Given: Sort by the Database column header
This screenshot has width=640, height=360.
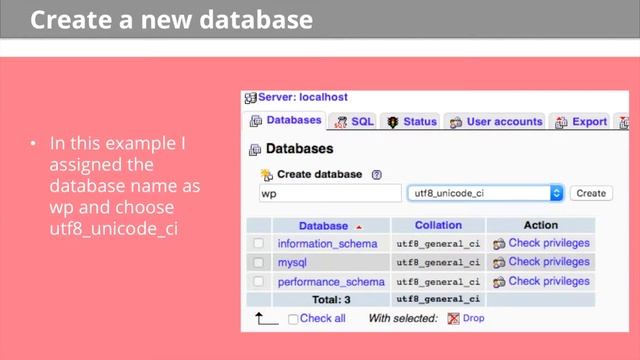Looking at the screenshot, I should click(x=323, y=226).
